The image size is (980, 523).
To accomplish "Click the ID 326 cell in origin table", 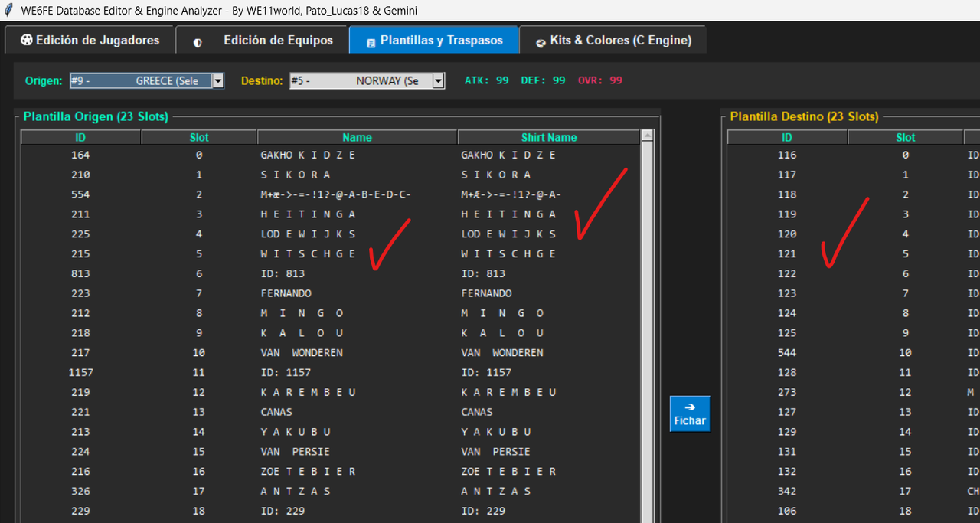I will tap(80, 491).
